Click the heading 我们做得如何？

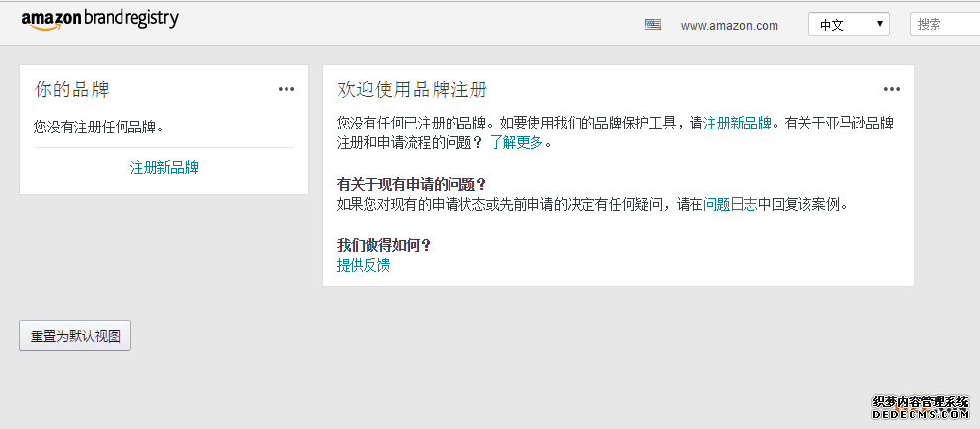click(383, 245)
